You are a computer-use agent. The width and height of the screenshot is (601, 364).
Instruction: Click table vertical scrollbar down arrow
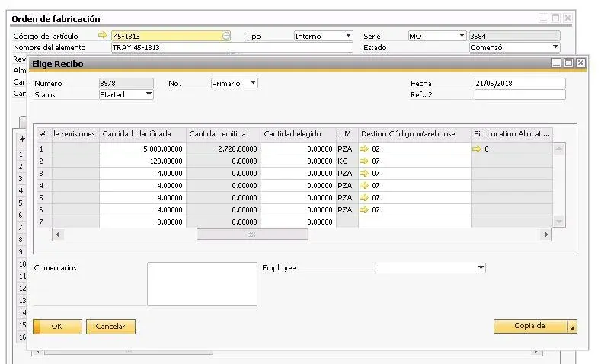(559, 222)
